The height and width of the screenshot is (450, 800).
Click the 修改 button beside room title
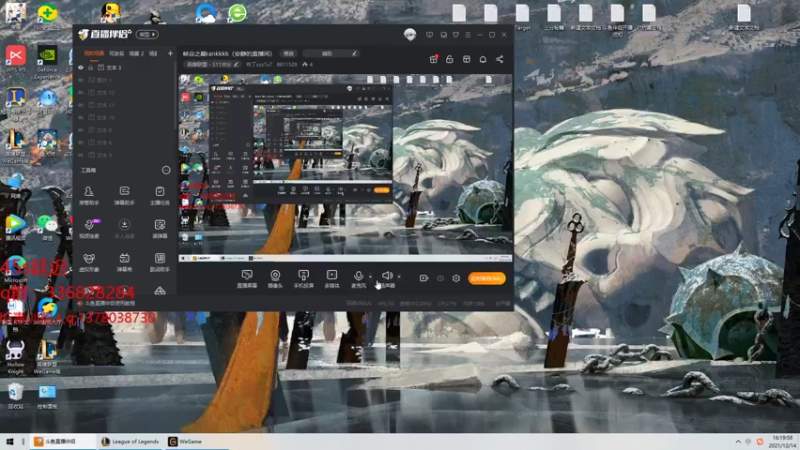[289, 54]
